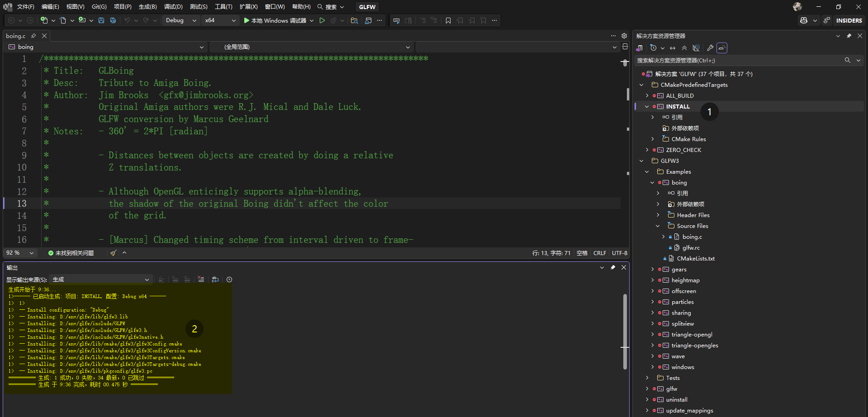Open the 生成(B) menu
Screen dimensions: 868x417
[x=147, y=7]
